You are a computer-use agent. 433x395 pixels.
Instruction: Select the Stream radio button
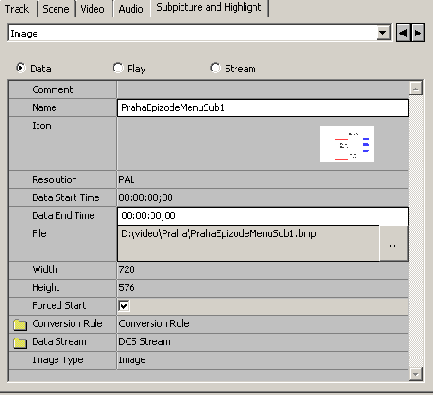pos(215,68)
